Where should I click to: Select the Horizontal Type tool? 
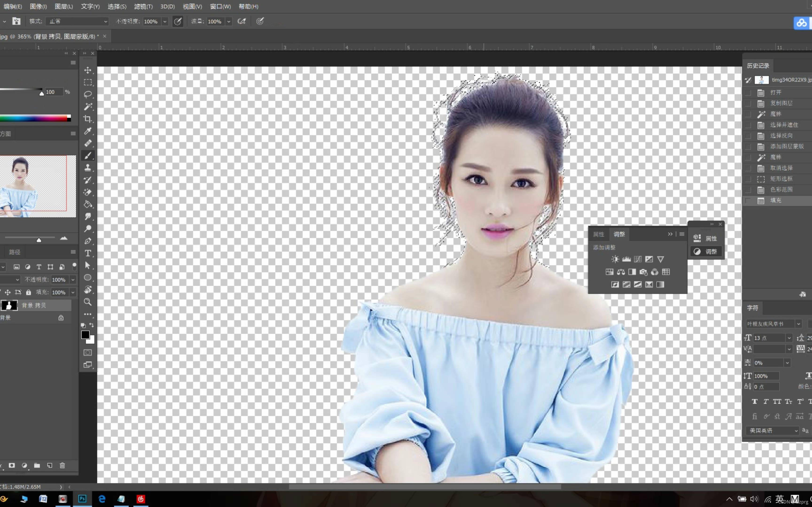click(x=88, y=253)
